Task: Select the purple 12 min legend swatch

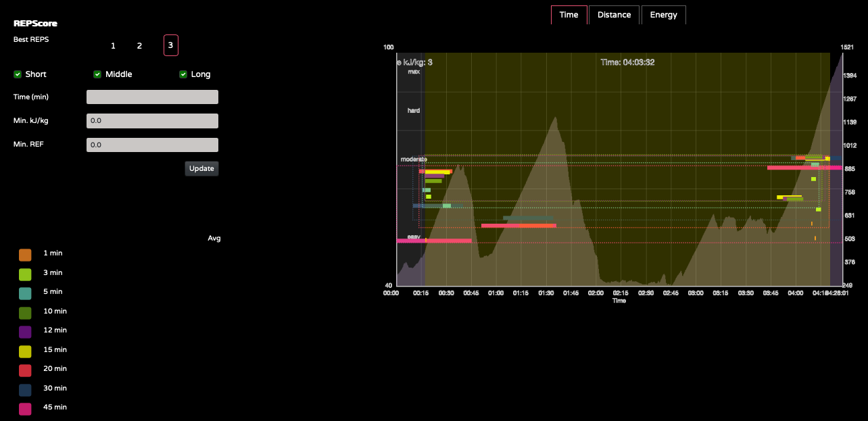Action: tap(25, 332)
